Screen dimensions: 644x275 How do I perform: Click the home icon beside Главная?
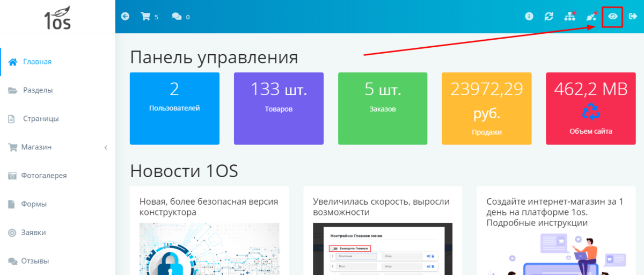13,62
